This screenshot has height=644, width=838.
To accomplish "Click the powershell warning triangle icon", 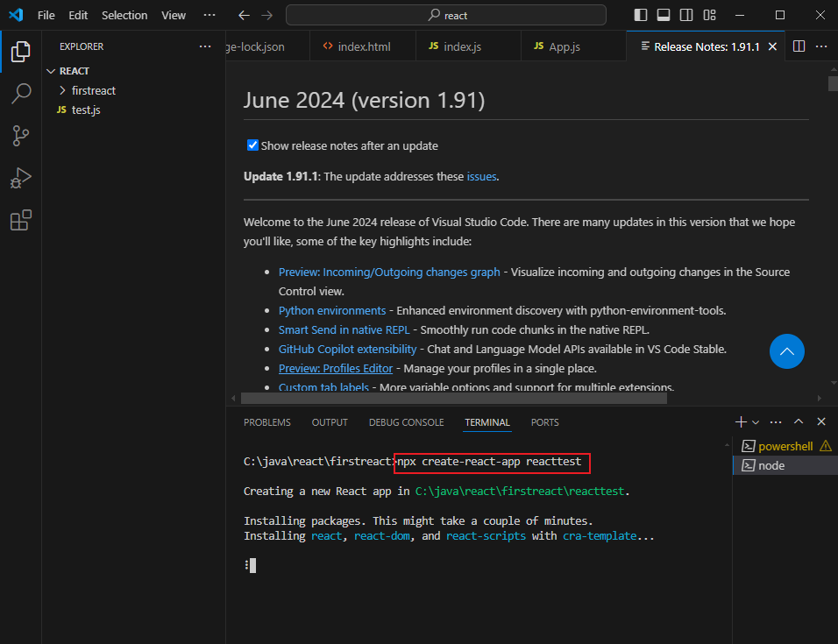I will pos(826,446).
